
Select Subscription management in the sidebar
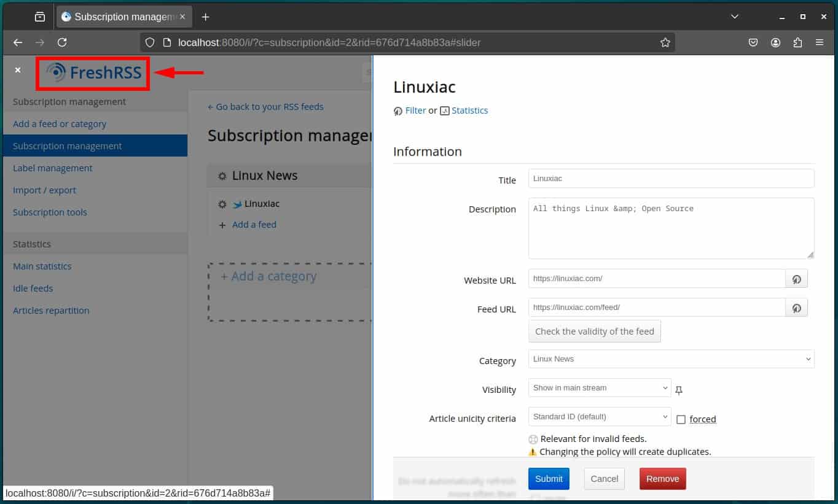click(67, 145)
